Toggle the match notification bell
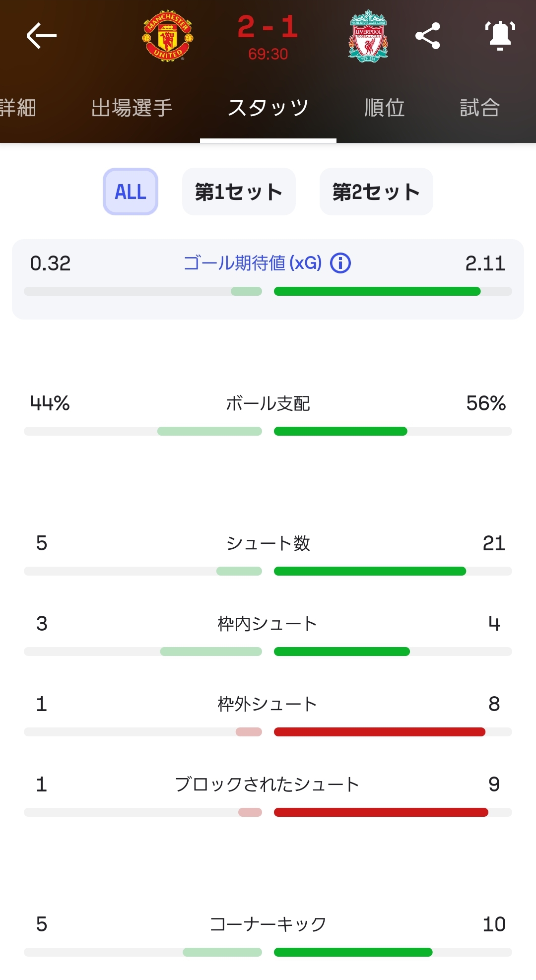536x980 pixels. (500, 36)
